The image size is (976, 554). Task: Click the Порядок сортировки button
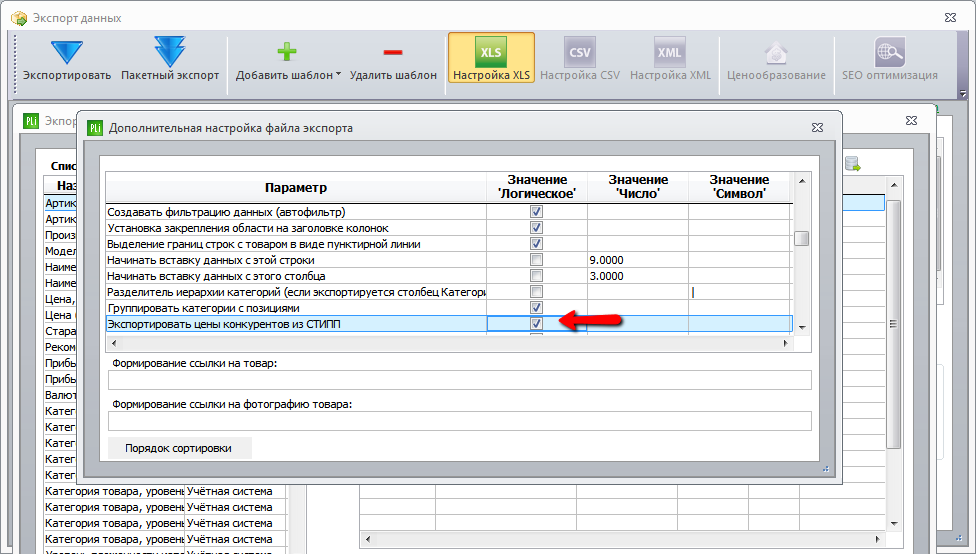(x=179, y=448)
